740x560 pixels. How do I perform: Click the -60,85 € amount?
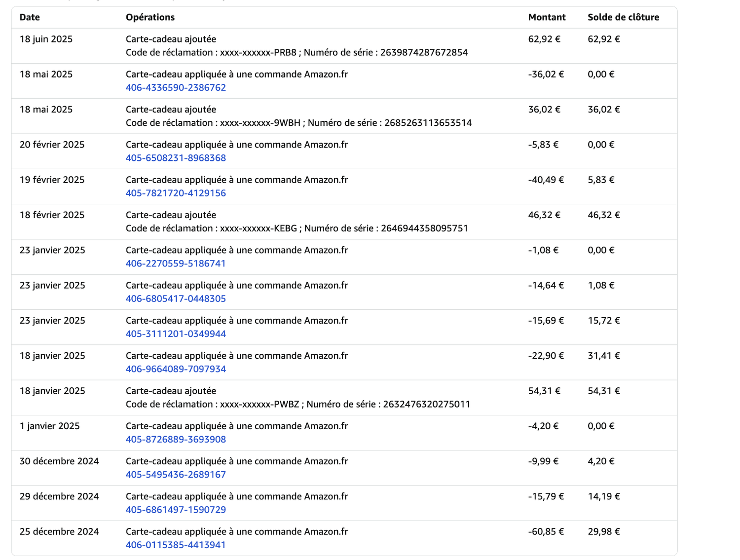tap(546, 532)
